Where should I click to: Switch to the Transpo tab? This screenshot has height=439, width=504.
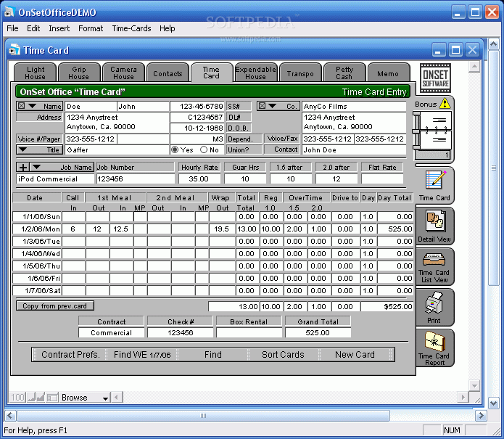pyautogui.click(x=300, y=73)
